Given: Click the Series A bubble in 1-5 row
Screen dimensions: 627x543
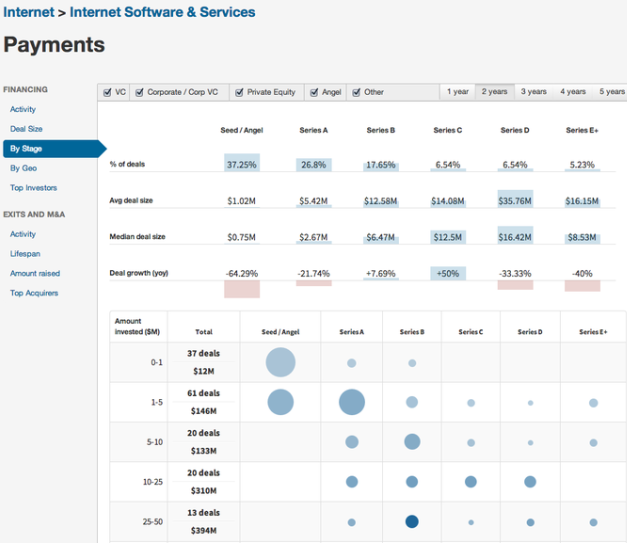Looking at the screenshot, I should tap(352, 402).
